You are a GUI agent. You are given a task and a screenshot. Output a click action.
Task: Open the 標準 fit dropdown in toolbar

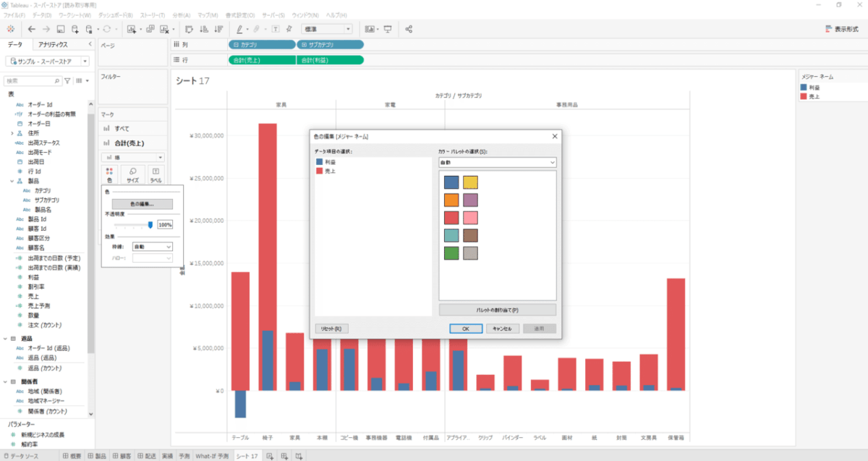326,29
